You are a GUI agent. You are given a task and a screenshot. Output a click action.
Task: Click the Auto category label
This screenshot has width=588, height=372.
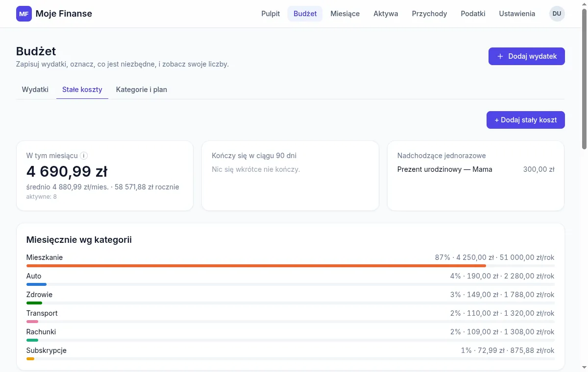click(34, 276)
